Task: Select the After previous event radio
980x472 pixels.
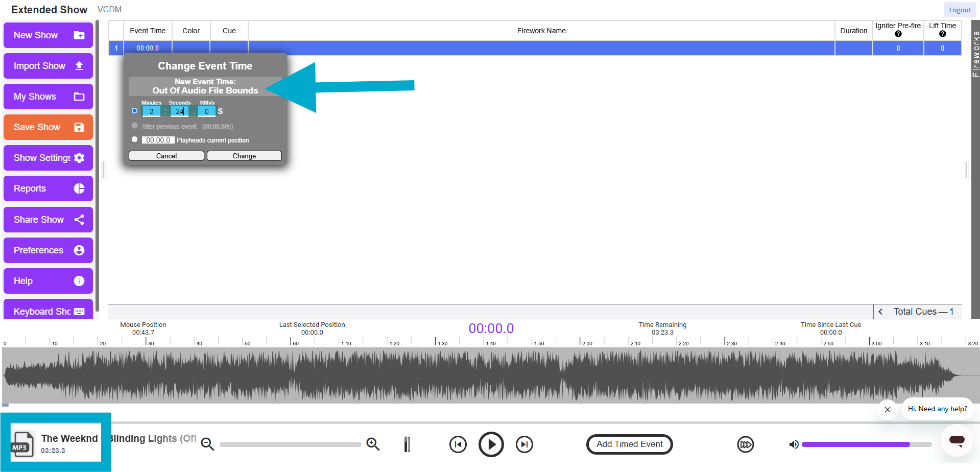Action: tap(135, 126)
